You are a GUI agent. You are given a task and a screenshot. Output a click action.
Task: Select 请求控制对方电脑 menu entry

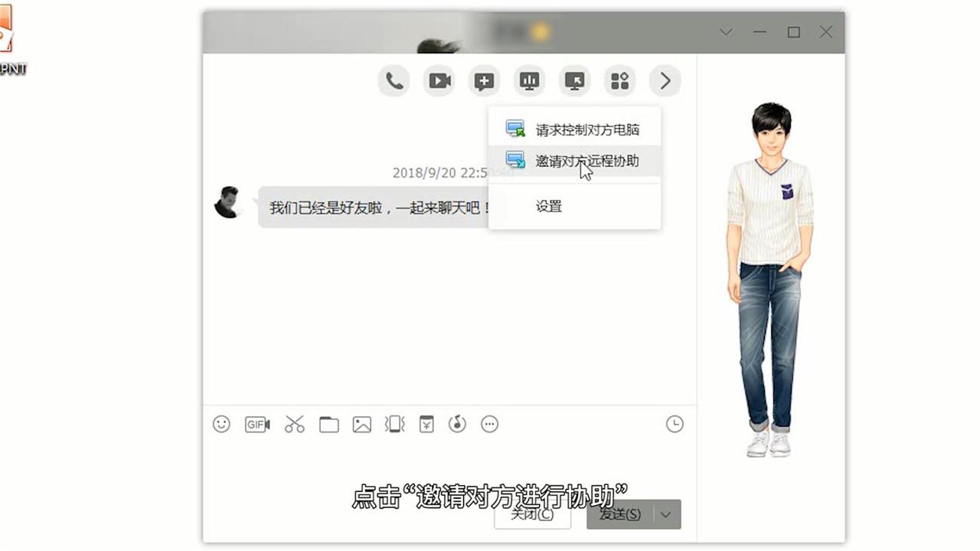coord(574,129)
